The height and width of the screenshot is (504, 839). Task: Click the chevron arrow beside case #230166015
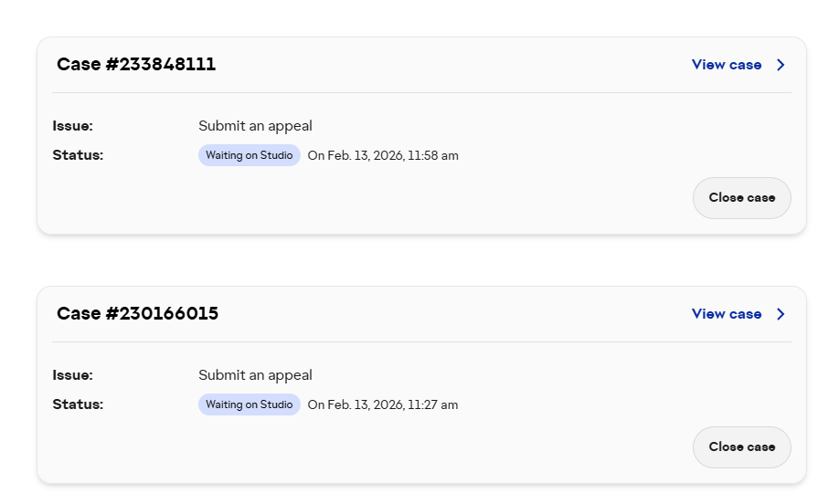[781, 314]
